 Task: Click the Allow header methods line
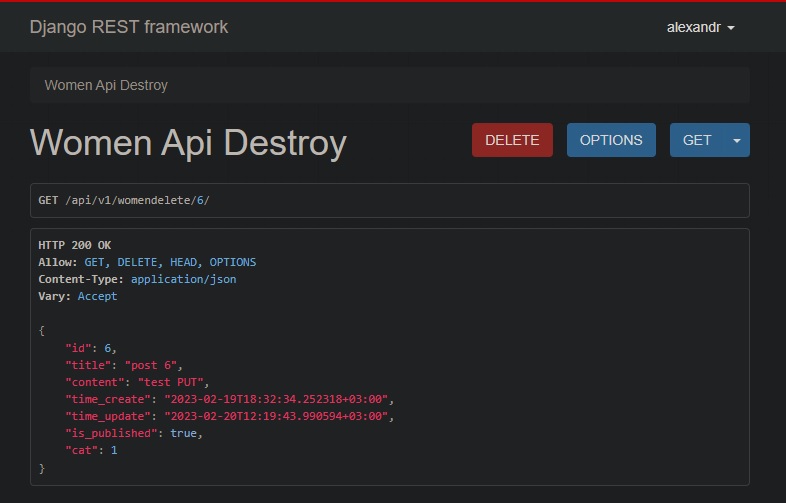click(147, 262)
